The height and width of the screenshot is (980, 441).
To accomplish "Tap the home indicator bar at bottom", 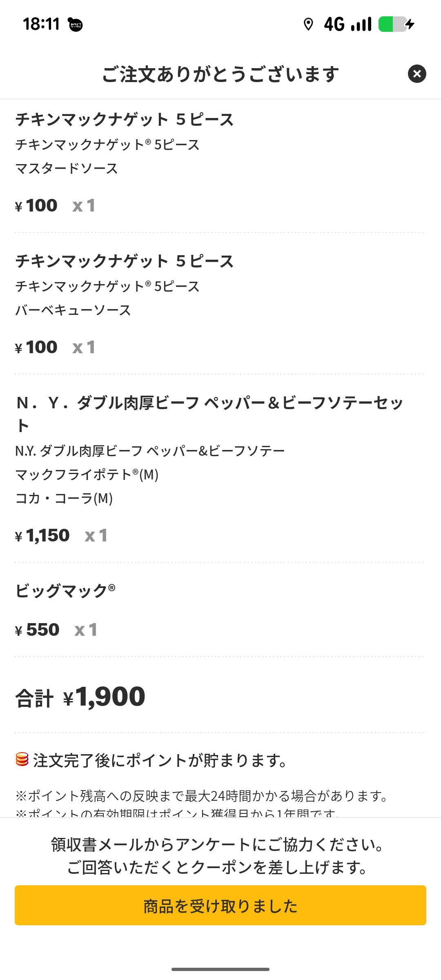I will point(220,969).
